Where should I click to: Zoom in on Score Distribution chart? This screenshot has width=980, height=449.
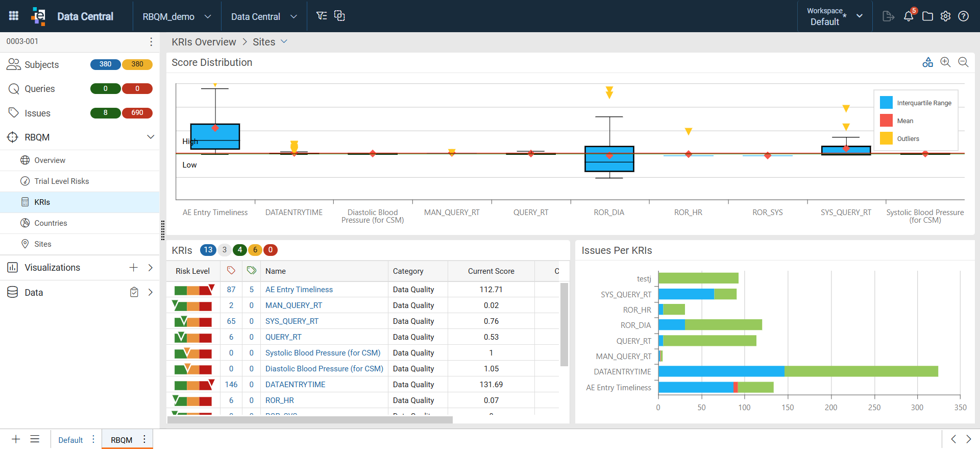[945, 62]
